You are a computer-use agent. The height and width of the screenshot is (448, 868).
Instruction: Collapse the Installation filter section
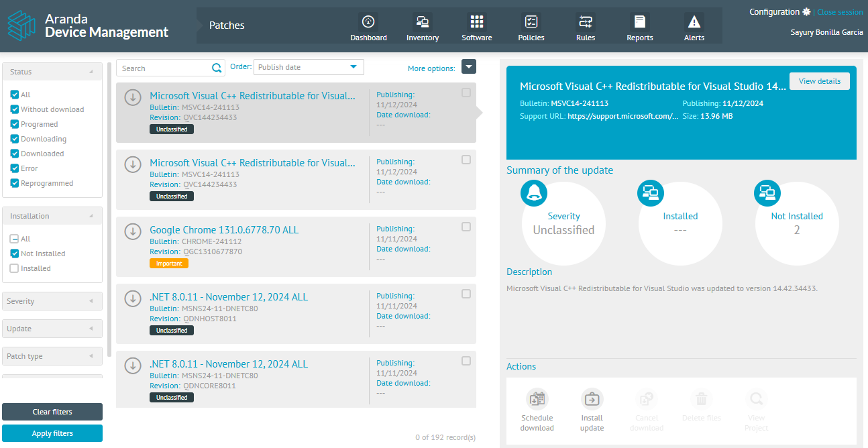pos(52,216)
